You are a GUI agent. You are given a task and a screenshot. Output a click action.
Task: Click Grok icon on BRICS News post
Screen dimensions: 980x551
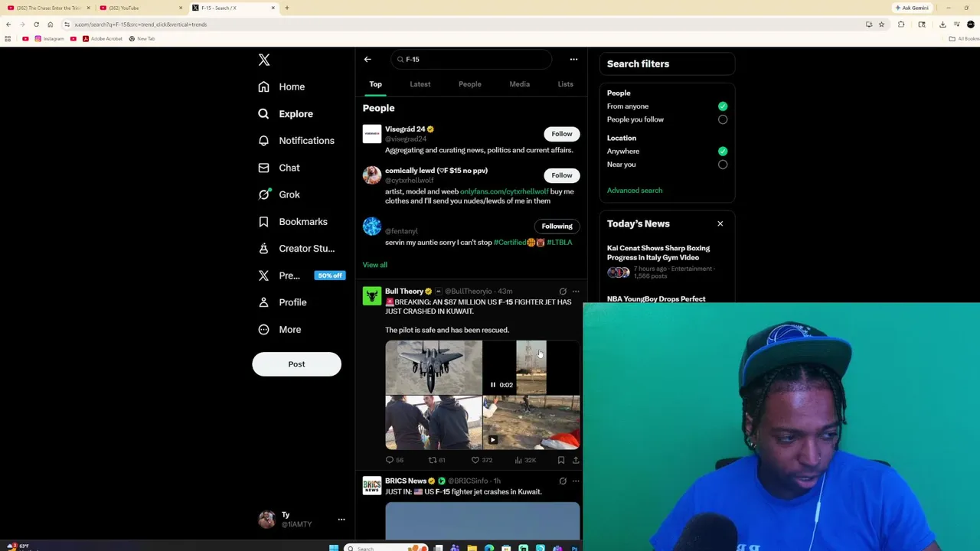coord(562,481)
